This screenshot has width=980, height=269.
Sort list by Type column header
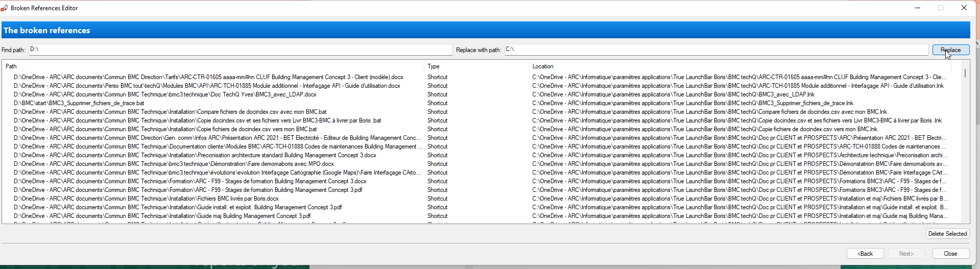(476, 66)
